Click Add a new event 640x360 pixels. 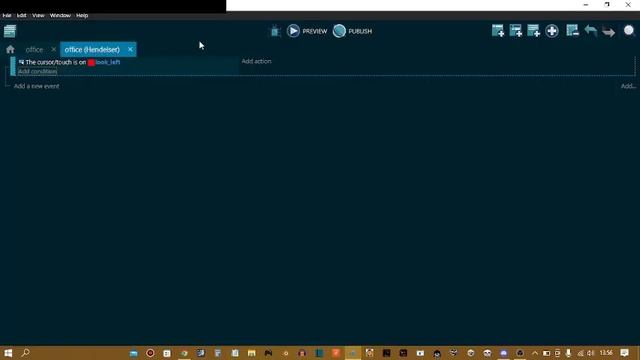pyautogui.click(x=36, y=86)
